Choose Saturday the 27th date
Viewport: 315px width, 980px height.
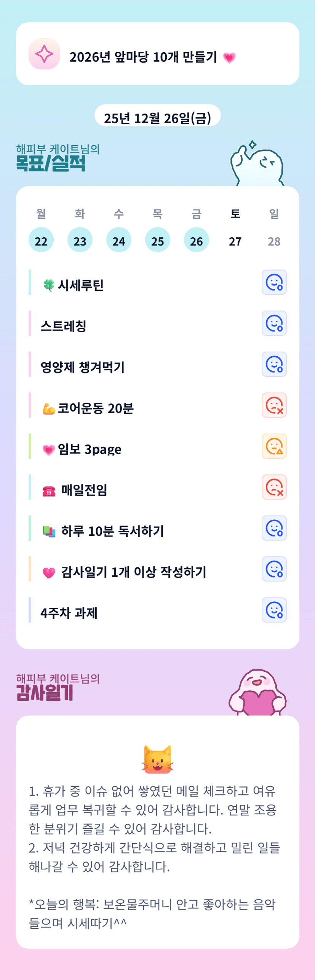pos(235,241)
